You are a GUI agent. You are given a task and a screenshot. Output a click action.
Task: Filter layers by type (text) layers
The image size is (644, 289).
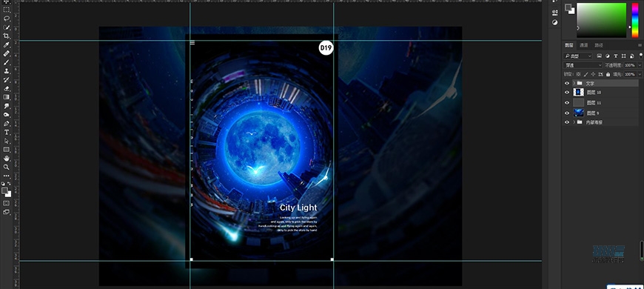click(616, 56)
